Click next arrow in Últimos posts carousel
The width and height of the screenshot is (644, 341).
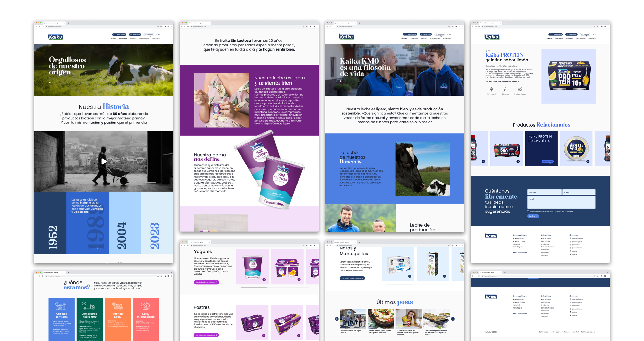pos(453,319)
